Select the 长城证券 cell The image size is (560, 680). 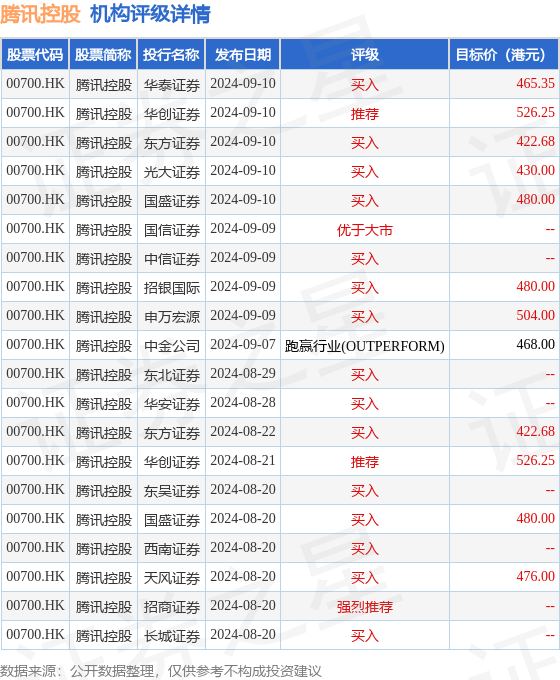coord(172,635)
